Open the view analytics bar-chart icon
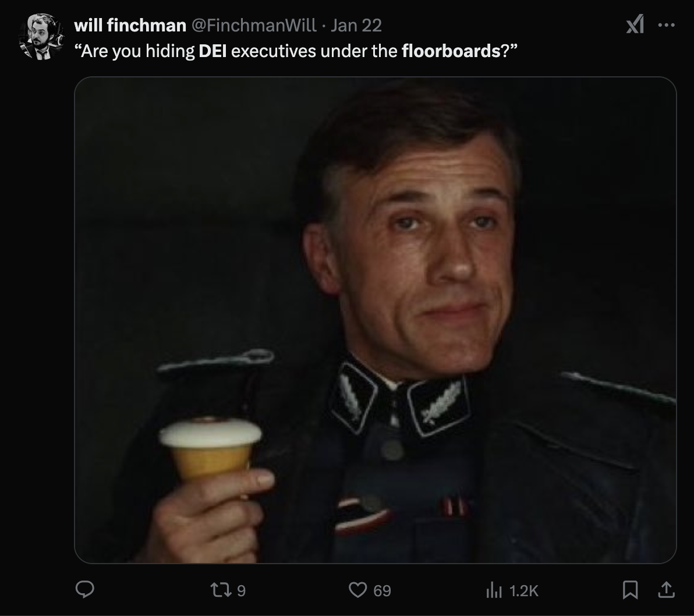 point(494,590)
